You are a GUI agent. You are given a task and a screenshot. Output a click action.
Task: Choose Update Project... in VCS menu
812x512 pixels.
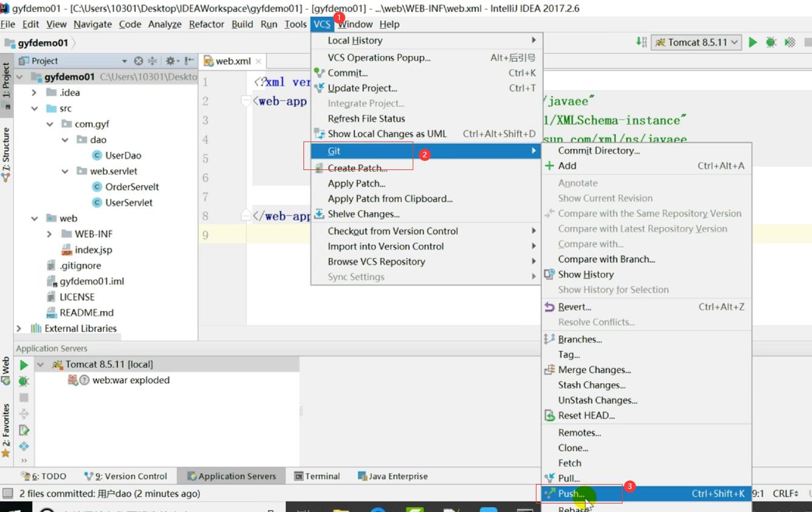coord(426,88)
